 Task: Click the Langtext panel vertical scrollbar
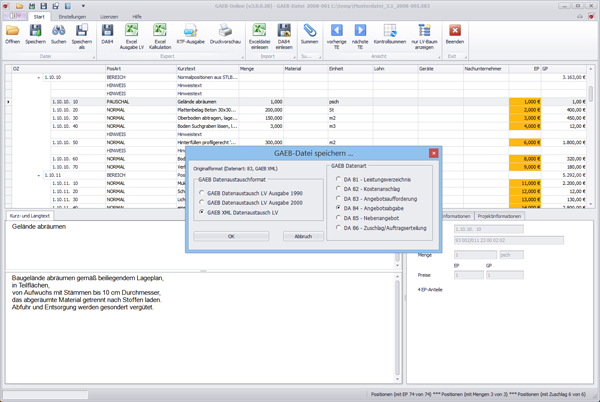397,327
